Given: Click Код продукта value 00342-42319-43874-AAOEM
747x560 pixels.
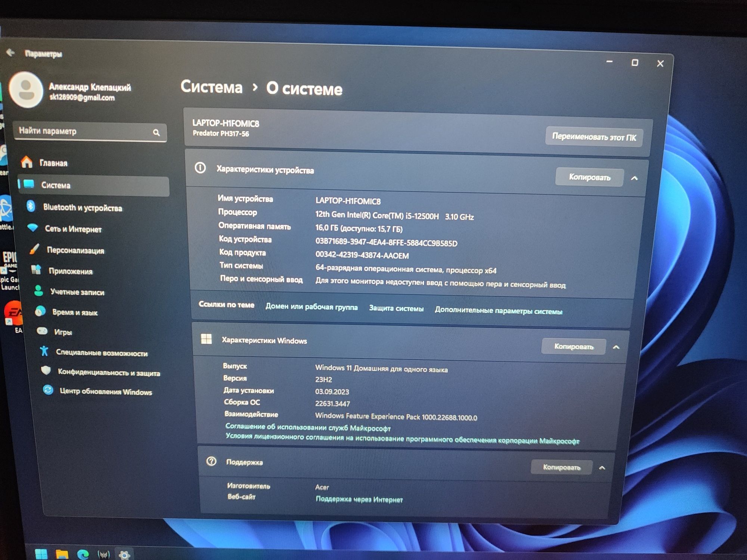Looking at the screenshot, I should (362, 255).
